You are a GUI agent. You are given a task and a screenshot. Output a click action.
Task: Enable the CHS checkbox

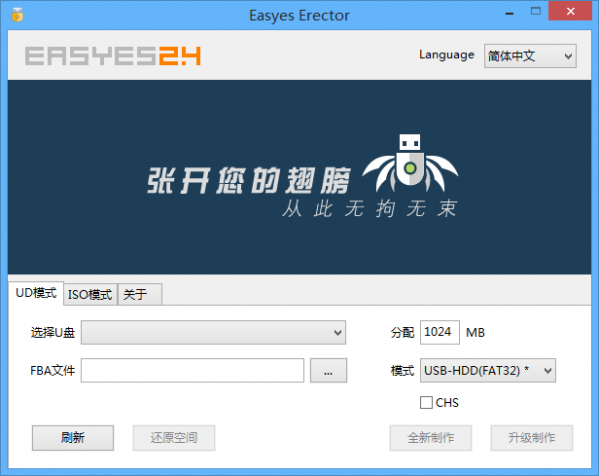coord(426,402)
